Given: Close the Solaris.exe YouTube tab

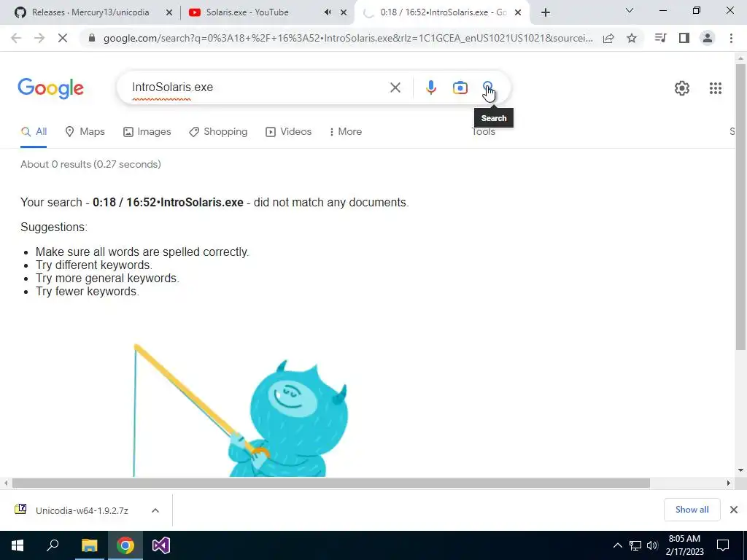Looking at the screenshot, I should point(344,12).
